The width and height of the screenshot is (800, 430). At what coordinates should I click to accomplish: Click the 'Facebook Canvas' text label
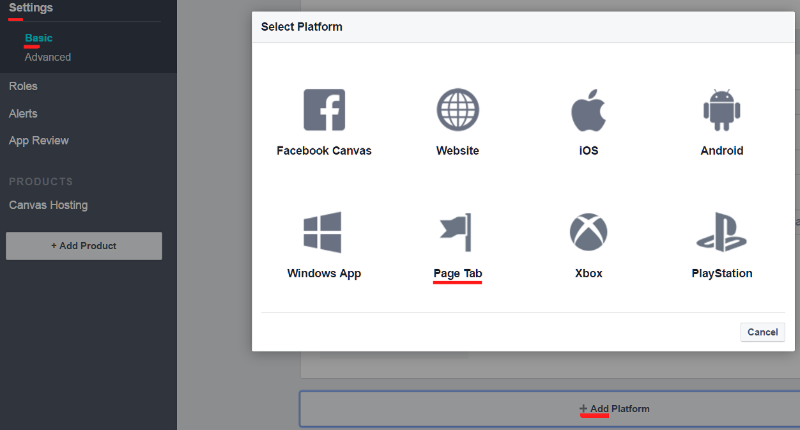click(x=323, y=151)
